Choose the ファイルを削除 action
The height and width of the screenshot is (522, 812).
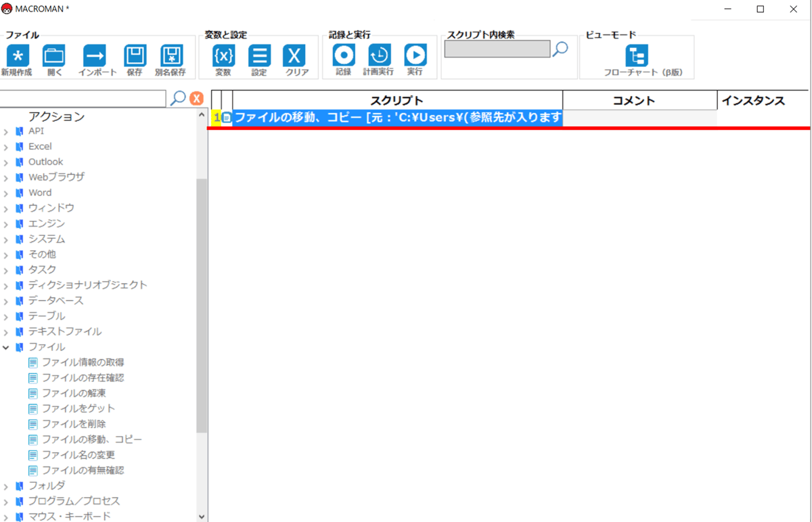[74, 424]
